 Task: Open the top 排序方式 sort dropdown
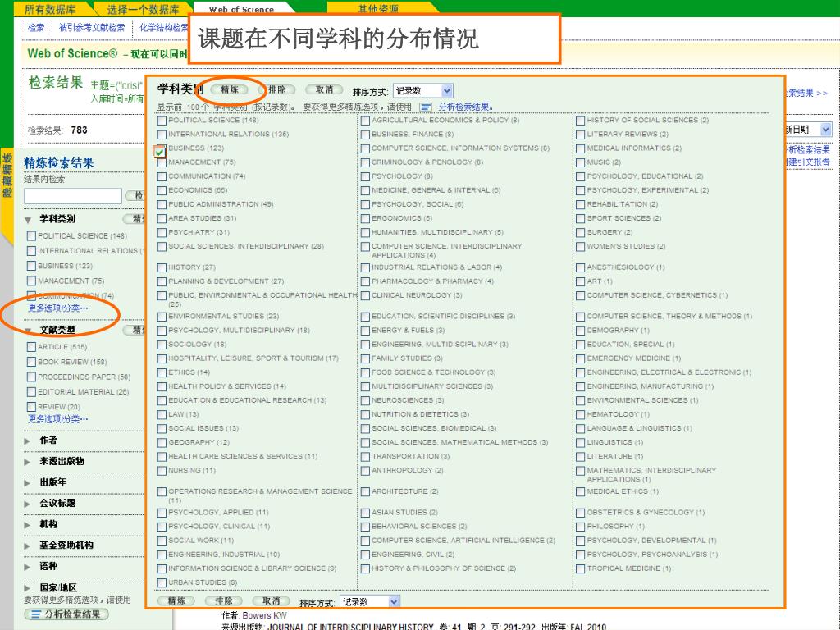coord(422,91)
